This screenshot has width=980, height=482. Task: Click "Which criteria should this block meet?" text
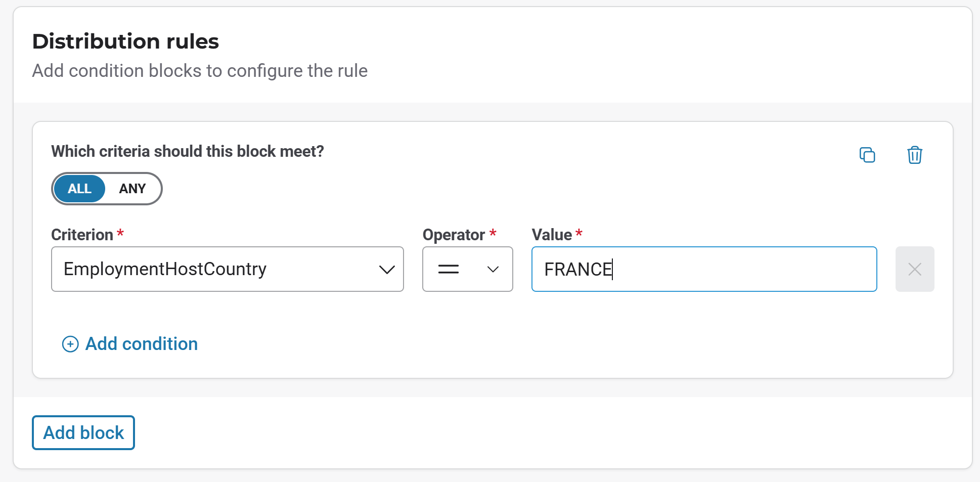188,151
